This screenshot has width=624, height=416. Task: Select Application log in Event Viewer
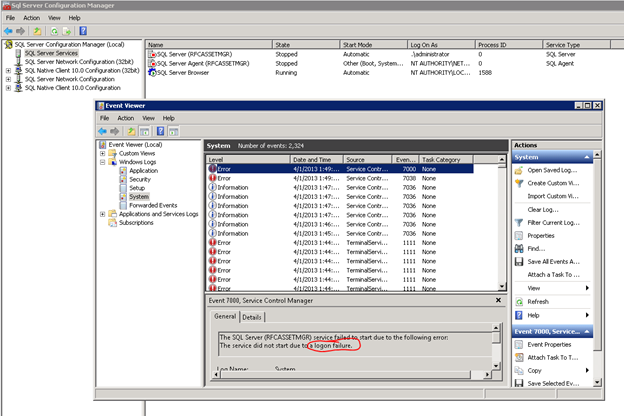143,171
